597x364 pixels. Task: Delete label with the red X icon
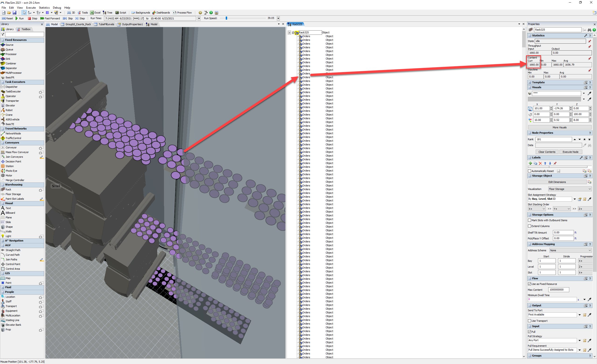[540, 163]
